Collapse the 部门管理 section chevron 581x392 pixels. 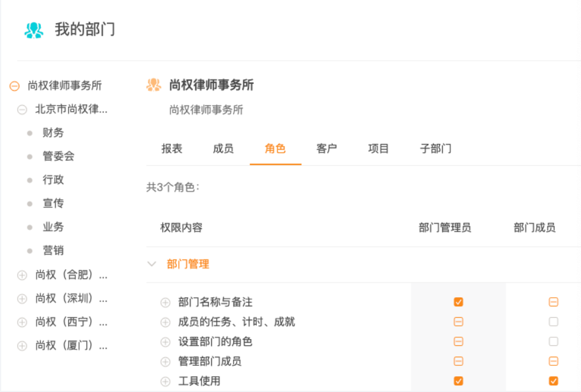point(151,264)
